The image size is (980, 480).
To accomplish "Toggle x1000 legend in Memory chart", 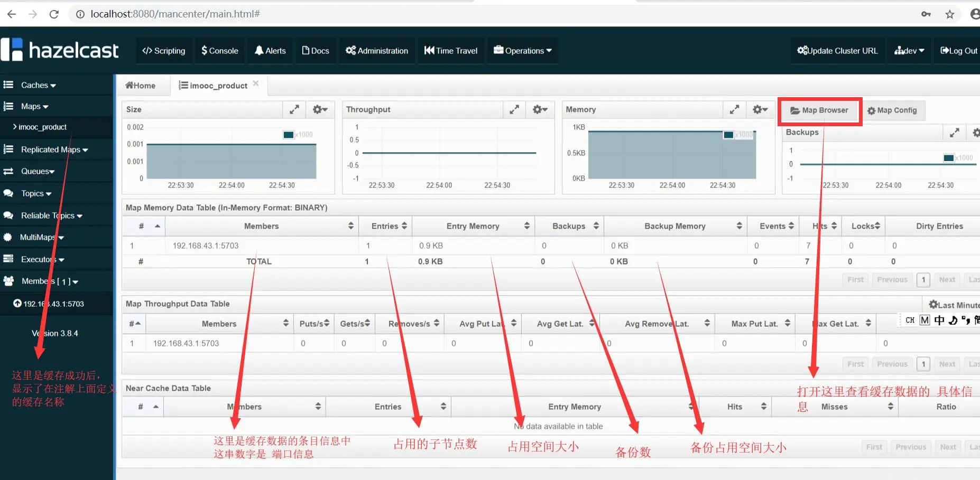I will coord(738,135).
